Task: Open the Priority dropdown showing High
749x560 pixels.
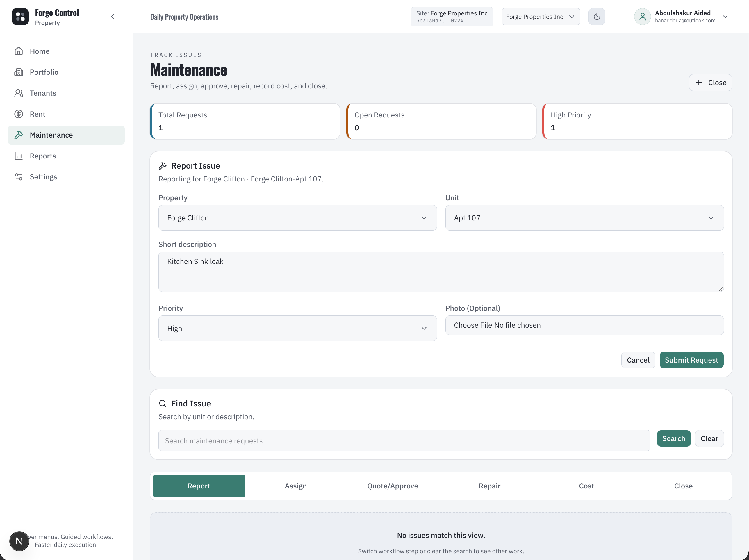Action: click(x=298, y=329)
